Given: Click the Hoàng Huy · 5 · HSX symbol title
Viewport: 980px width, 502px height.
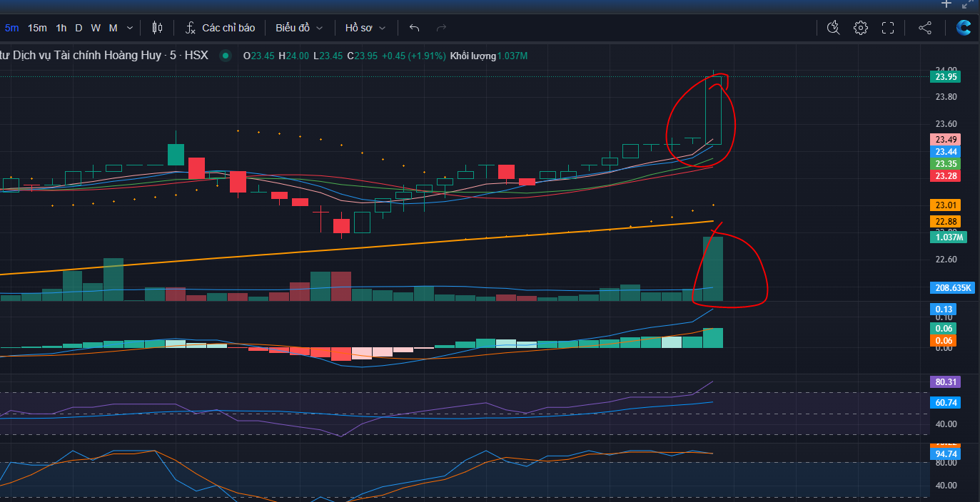Looking at the screenshot, I should pyautogui.click(x=104, y=55).
